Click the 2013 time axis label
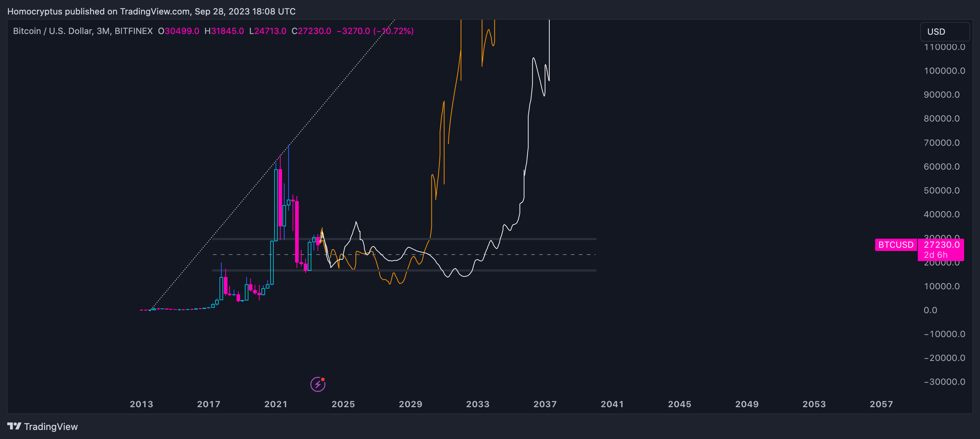The image size is (980, 439). pyautogui.click(x=141, y=404)
